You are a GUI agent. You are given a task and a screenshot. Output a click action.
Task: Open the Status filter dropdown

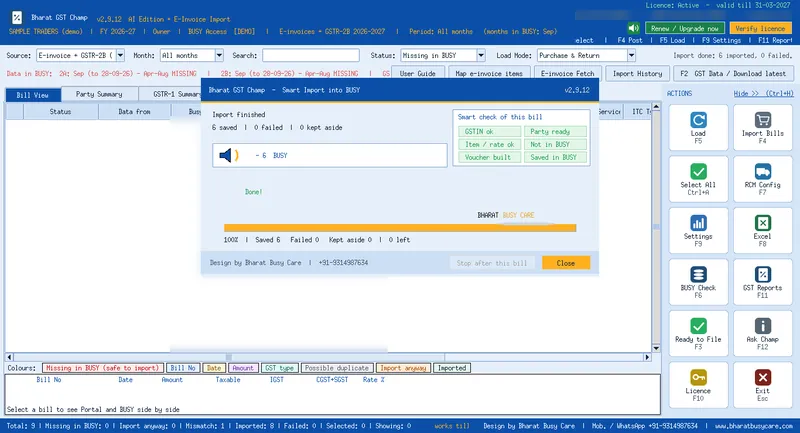pyautogui.click(x=481, y=55)
